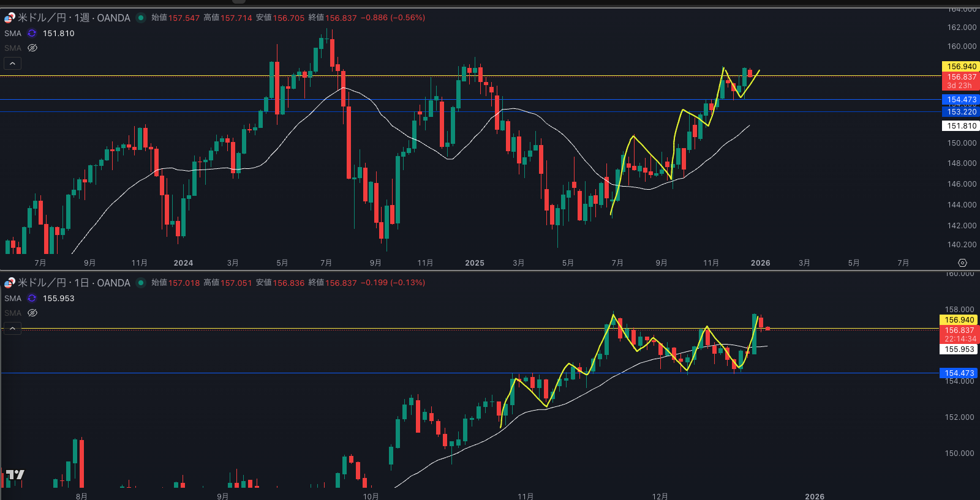Show the hidden SMA indicator in daily chart
This screenshot has width=980, height=500.
(32, 313)
